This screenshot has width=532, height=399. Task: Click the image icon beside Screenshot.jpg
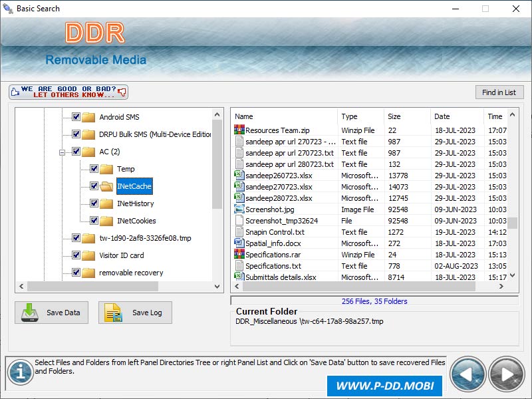tap(239, 209)
